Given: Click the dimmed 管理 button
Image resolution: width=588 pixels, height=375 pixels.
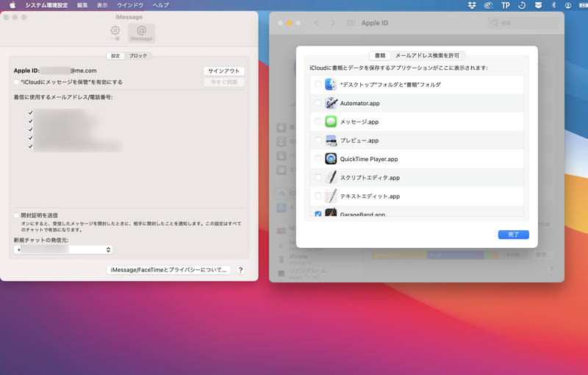Looking at the screenshot, I should click(543, 255).
